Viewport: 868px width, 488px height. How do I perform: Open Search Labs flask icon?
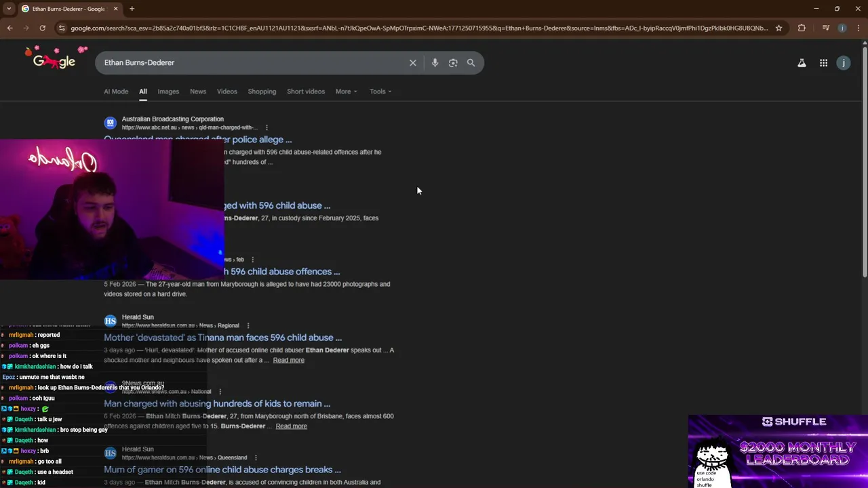point(802,63)
